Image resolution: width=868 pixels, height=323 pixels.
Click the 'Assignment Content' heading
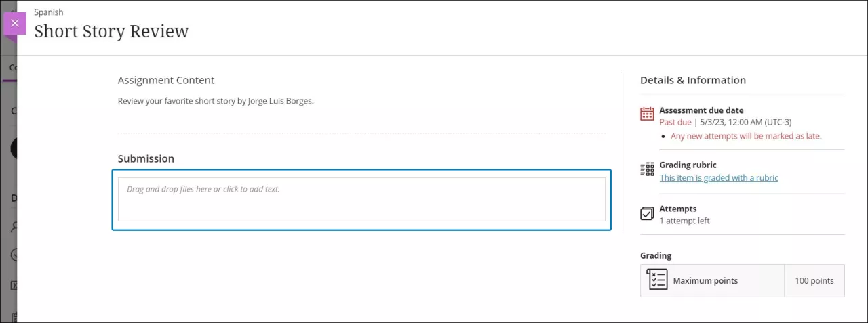click(166, 80)
